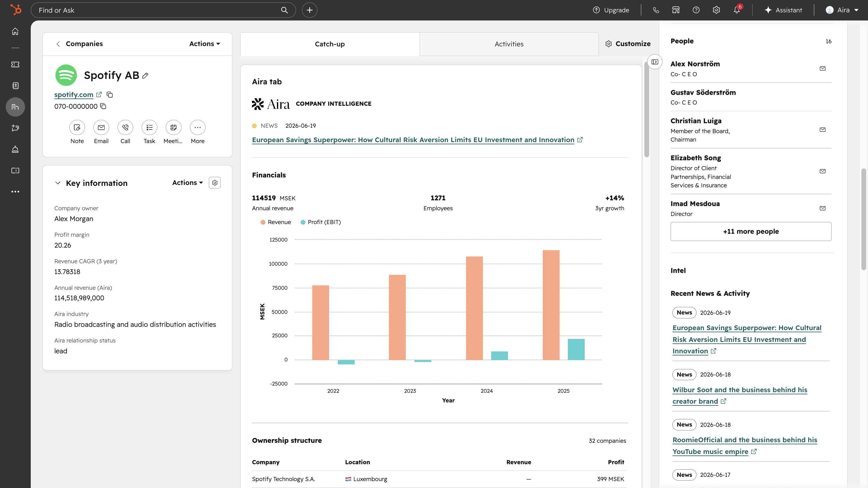
Task: Open the marketplace icon
Action: click(x=676, y=10)
